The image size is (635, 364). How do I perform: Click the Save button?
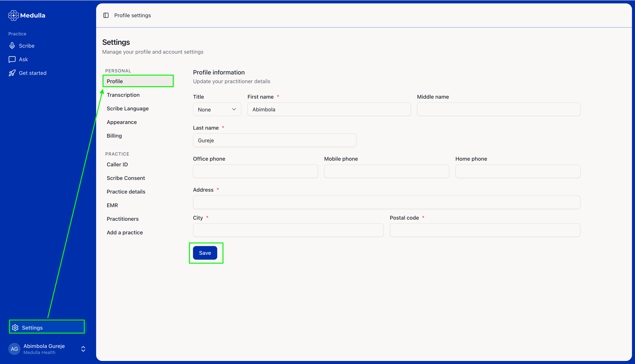pos(205,253)
